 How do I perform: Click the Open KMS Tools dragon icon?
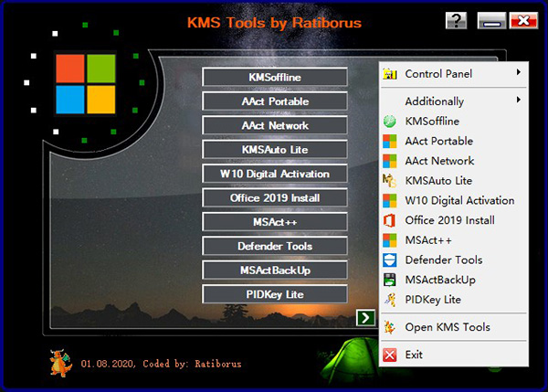(x=389, y=327)
